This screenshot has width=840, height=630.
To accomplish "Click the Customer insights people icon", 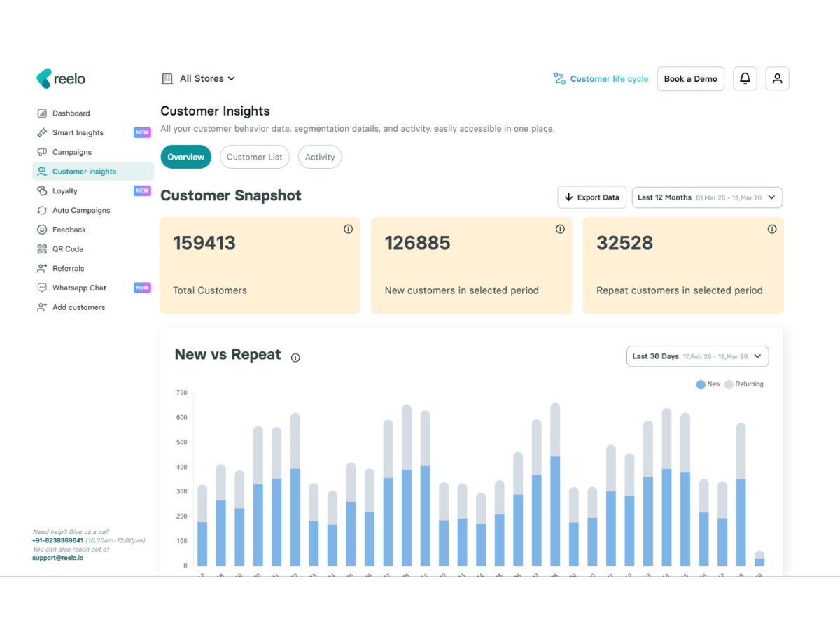I will tap(42, 171).
